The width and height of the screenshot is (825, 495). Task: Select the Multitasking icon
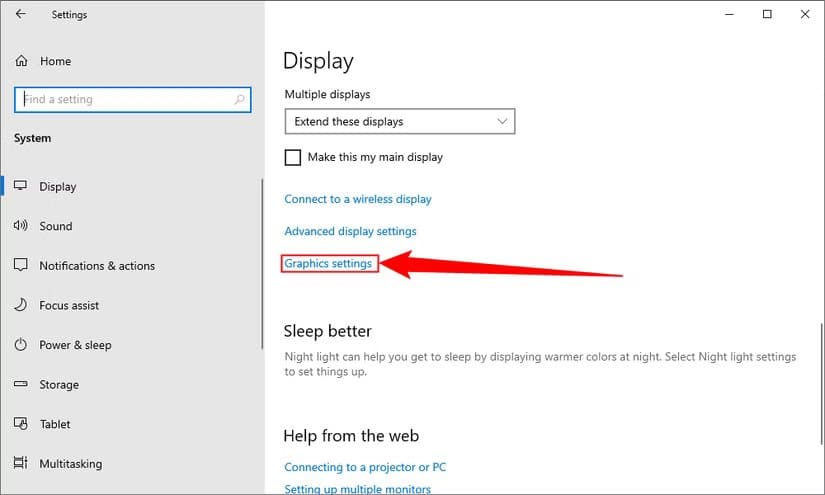point(21,463)
